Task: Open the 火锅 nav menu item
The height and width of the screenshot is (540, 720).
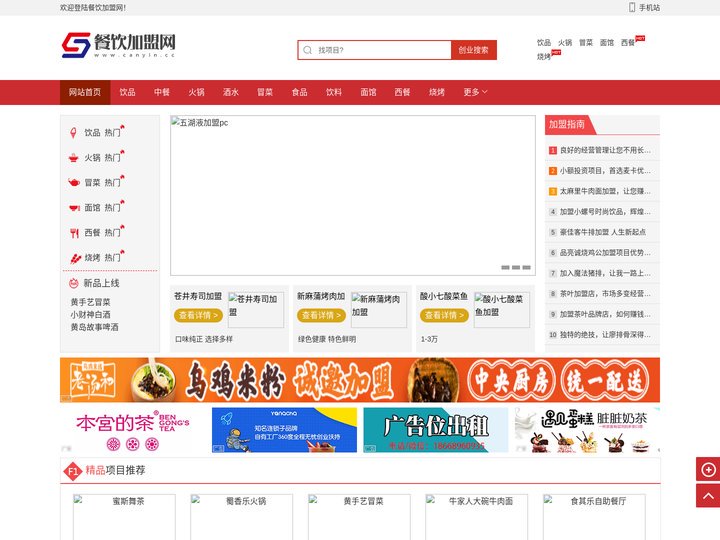Action: click(x=196, y=92)
